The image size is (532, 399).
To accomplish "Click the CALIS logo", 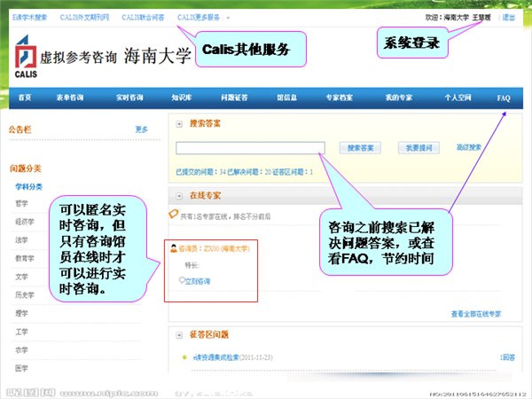I will tap(26, 57).
